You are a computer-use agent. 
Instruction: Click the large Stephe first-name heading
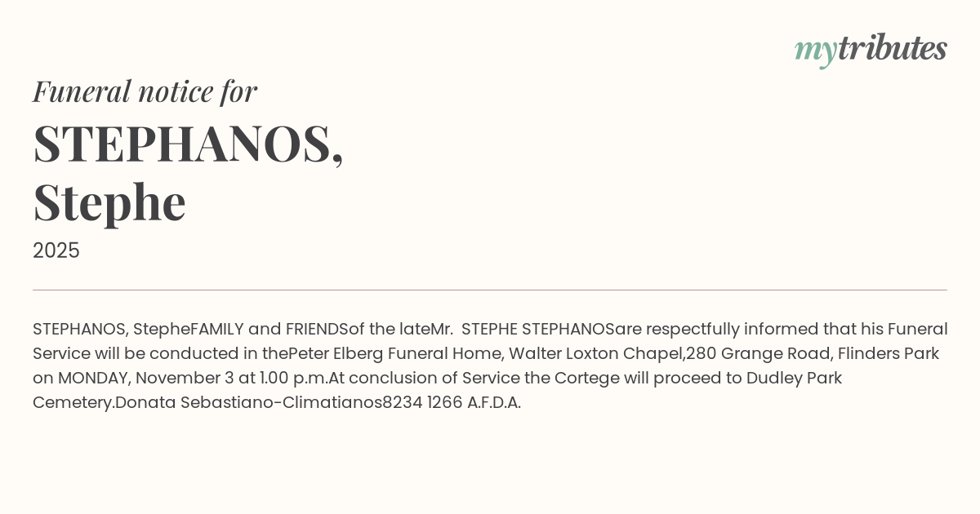109,202
